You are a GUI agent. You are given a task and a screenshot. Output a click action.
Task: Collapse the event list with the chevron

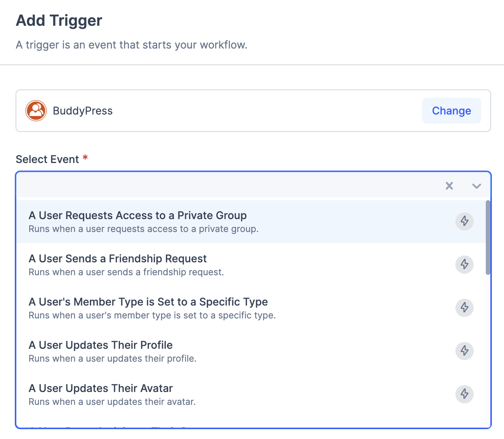476,186
